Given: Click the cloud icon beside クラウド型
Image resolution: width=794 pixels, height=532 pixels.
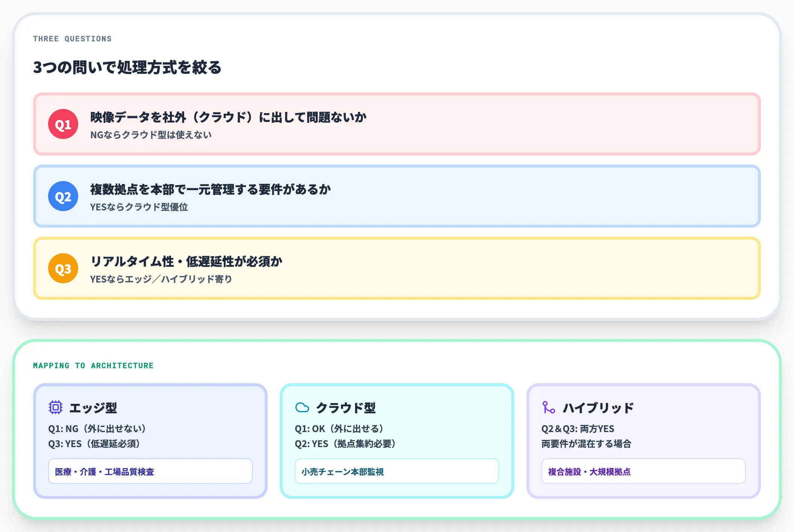Looking at the screenshot, I should [302, 408].
